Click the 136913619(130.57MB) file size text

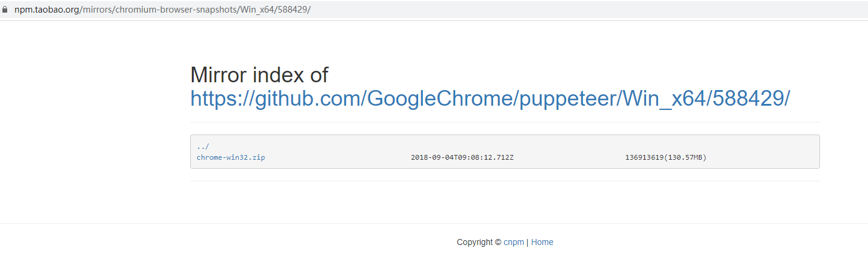[x=665, y=157]
